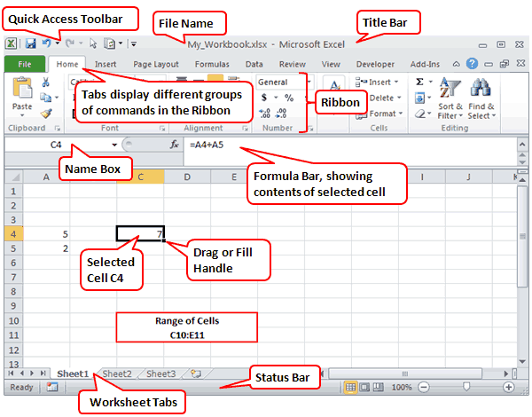The height and width of the screenshot is (417, 532).
Task: Click the Name Box showing C4
Action: coord(56,145)
